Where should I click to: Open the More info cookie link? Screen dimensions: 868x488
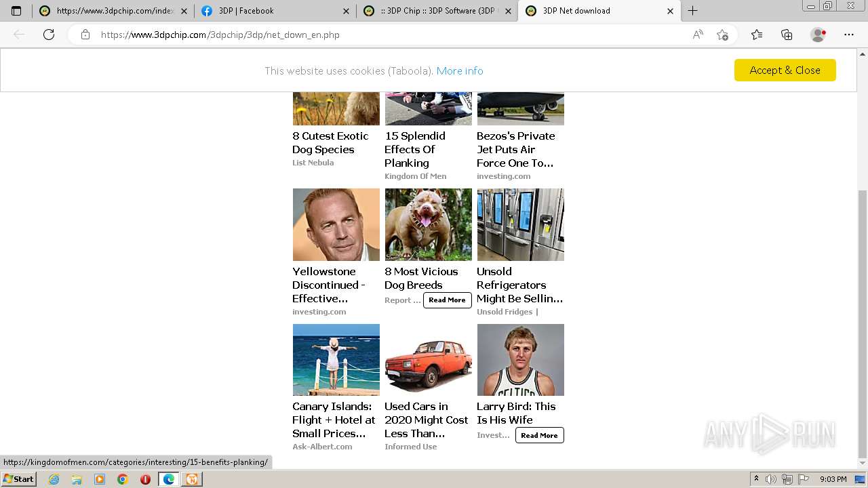(460, 70)
